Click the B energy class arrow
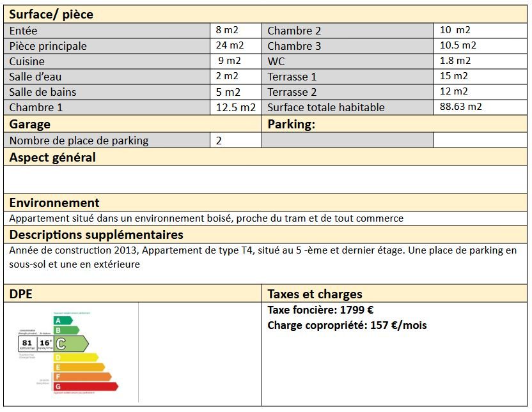The height and width of the screenshot is (412, 532). pyautogui.click(x=66, y=330)
